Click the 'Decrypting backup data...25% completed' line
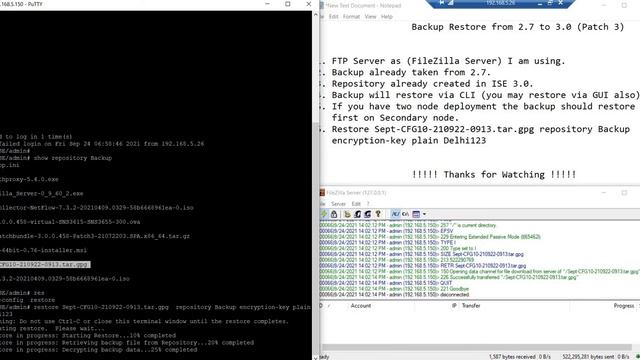 (98, 350)
